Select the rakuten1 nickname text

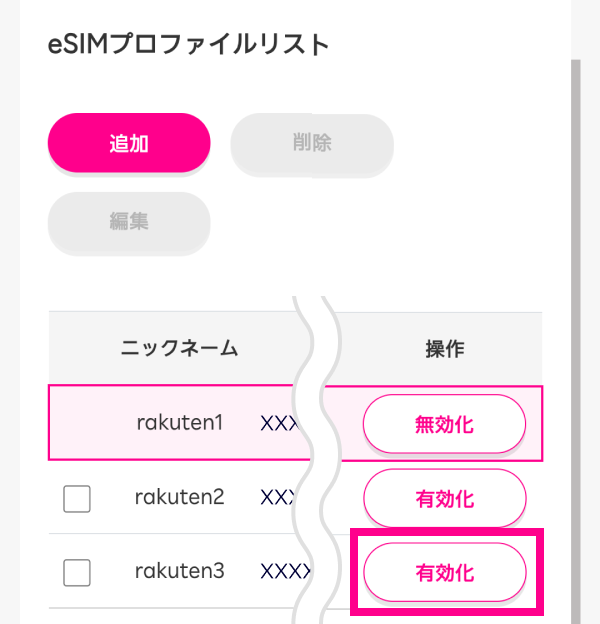[180, 423]
